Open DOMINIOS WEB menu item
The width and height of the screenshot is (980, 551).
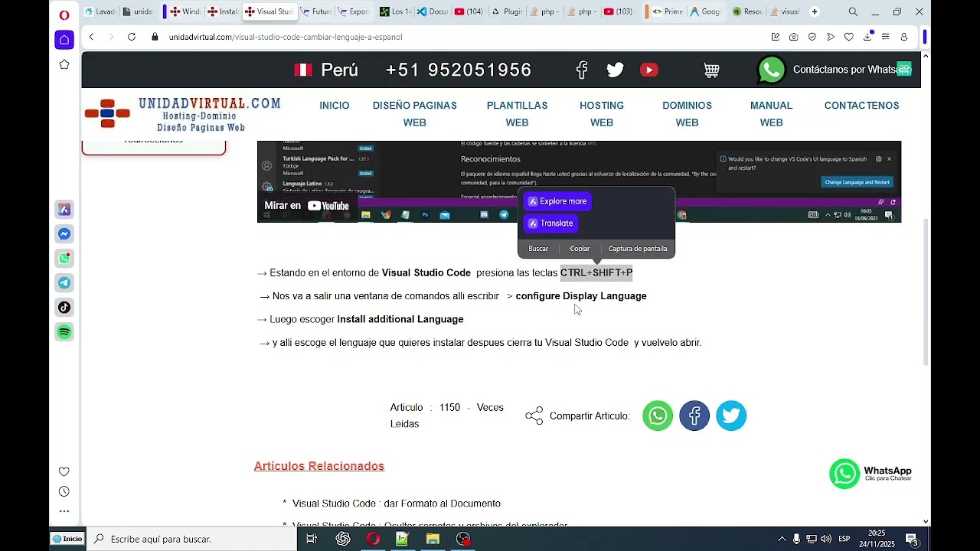point(687,114)
